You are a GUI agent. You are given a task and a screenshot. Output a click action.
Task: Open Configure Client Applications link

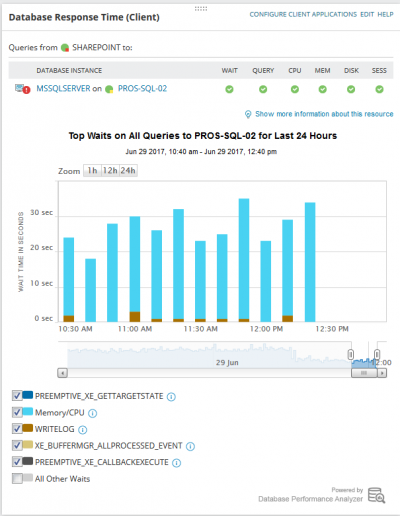tap(303, 14)
